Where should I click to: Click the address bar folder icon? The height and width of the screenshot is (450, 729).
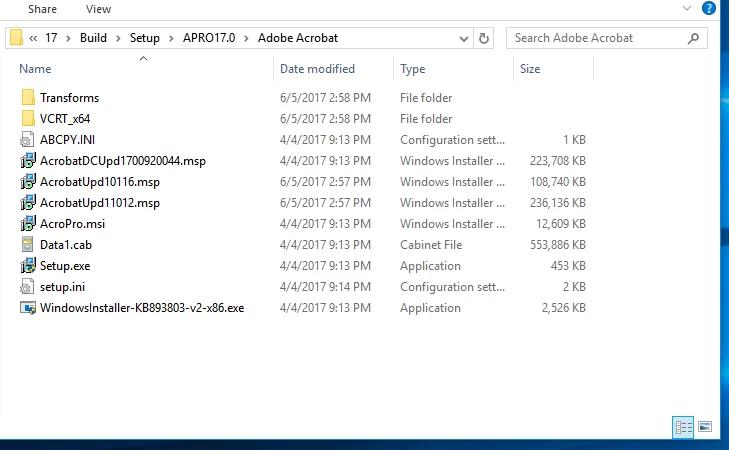16,38
